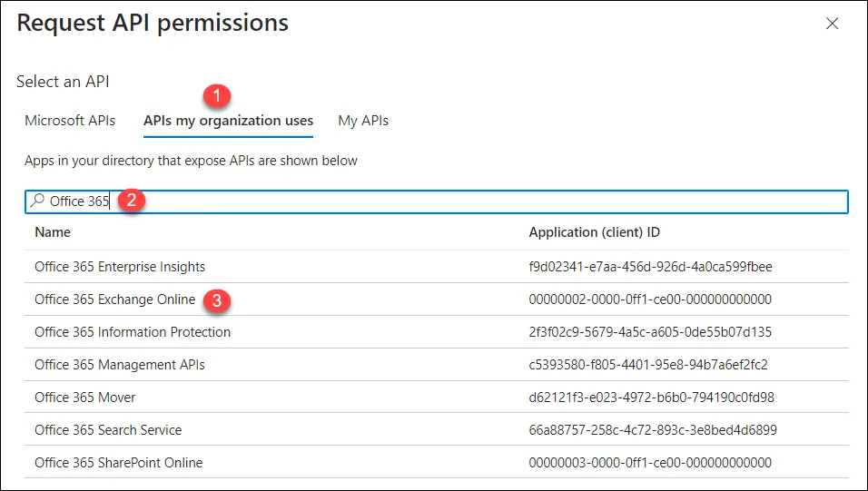Click client ID d62121f3-e023-4972-b6b0-794190c0fd98
The height and width of the screenshot is (491, 868).
coord(652,398)
